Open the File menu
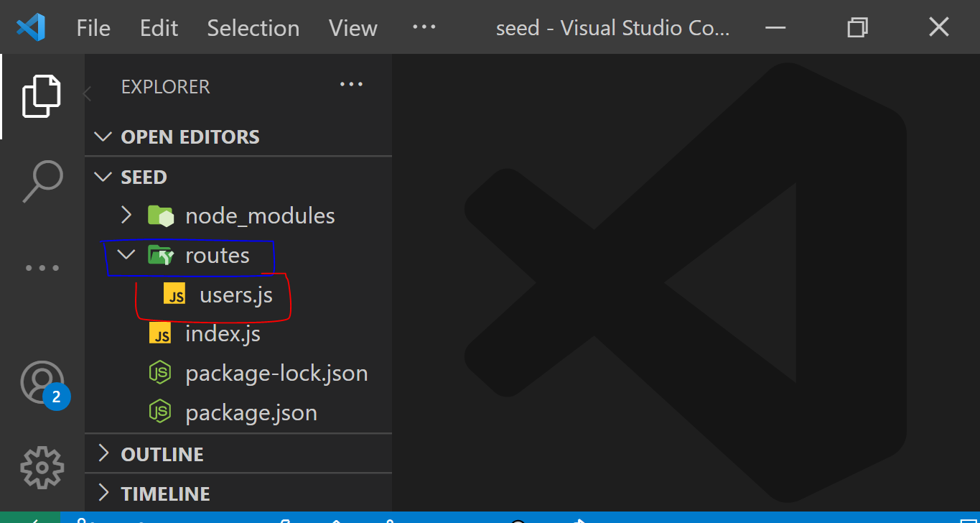 pos(93,28)
